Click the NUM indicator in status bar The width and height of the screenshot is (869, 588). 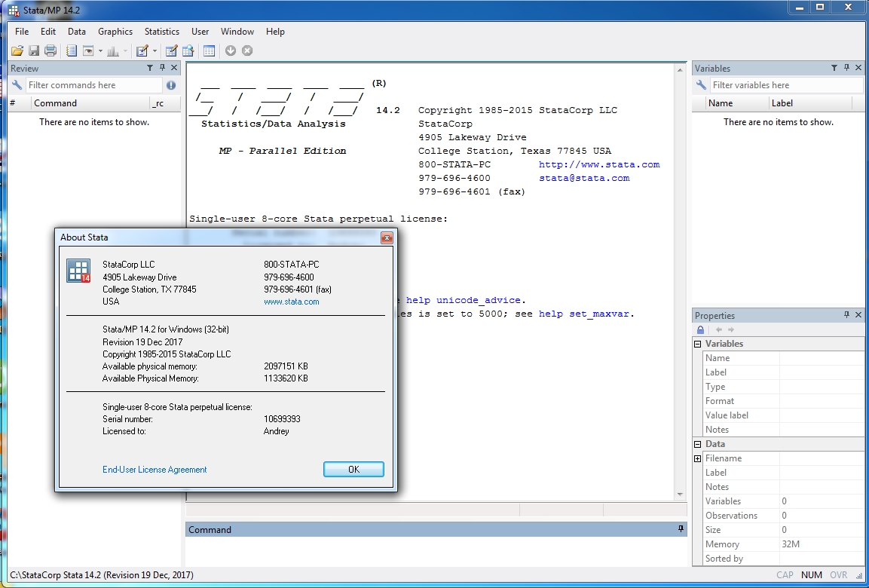812,574
